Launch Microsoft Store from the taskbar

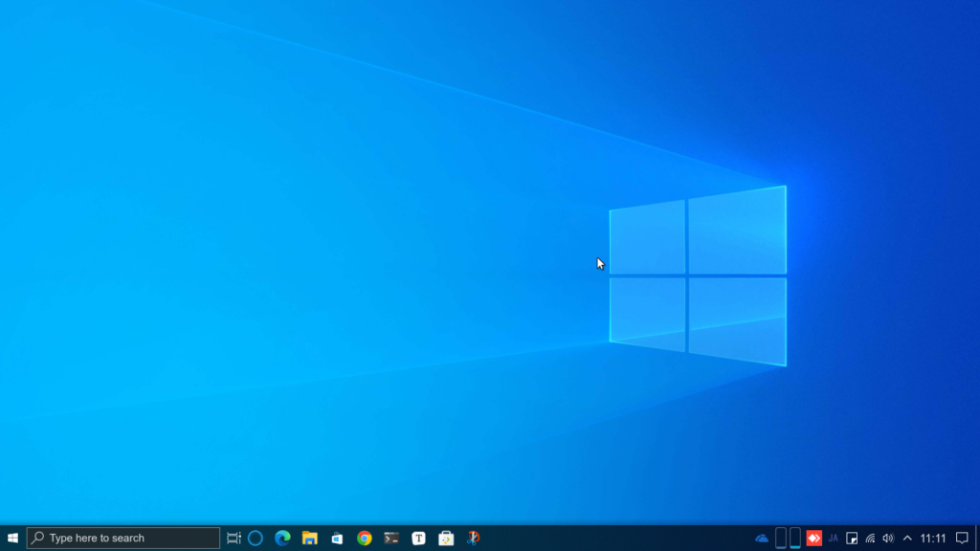[x=337, y=538]
